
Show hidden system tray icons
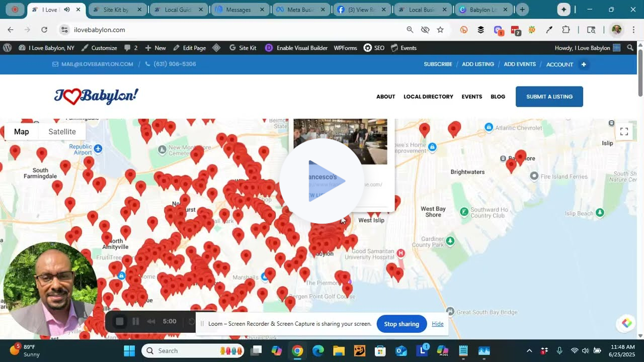(x=529, y=350)
